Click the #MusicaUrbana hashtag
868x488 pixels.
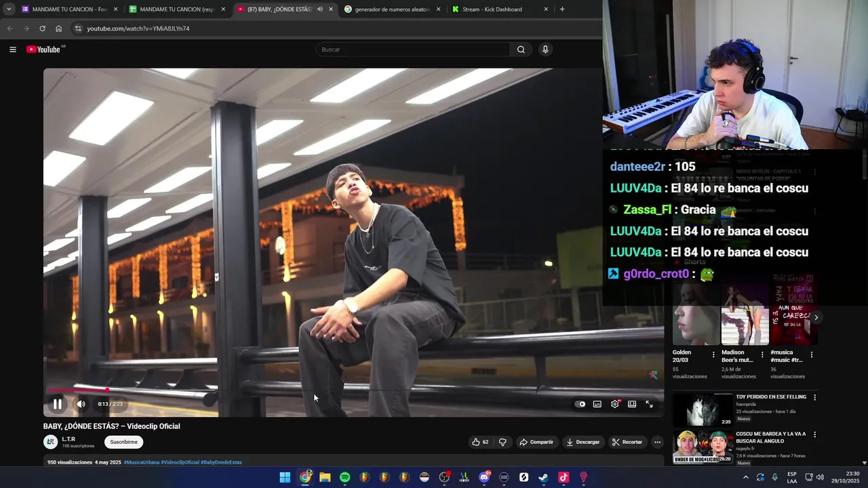[x=141, y=462]
